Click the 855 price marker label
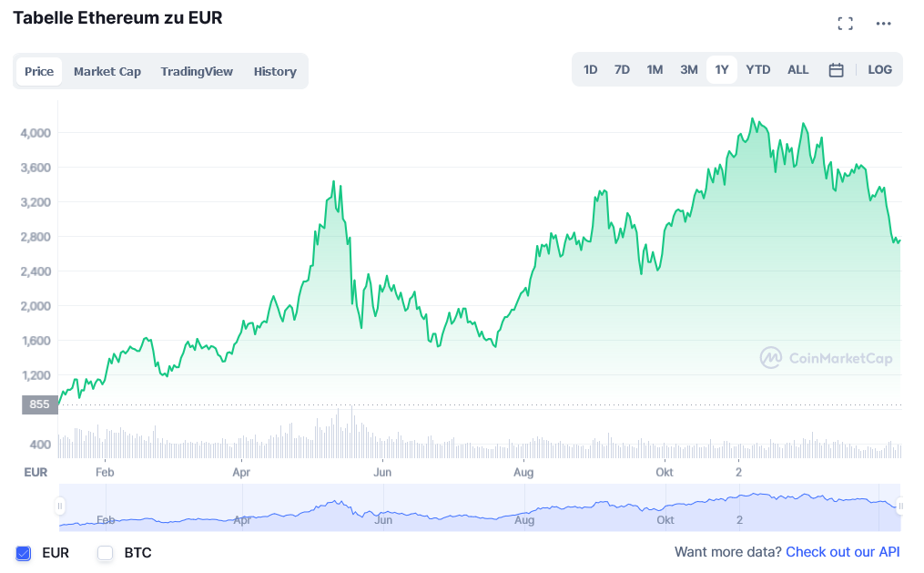 click(x=39, y=404)
